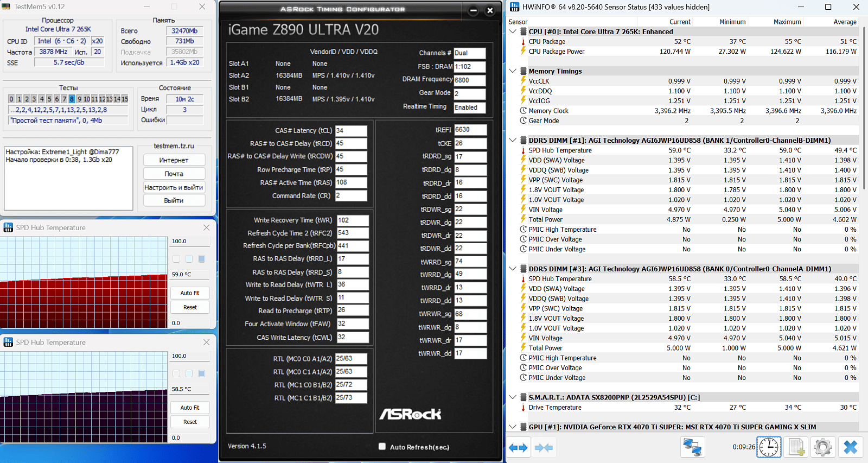Image resolution: width=868 pixels, height=463 pixels.
Task: Click Auto Fit in 58.5 °C graph window
Action: (190, 408)
